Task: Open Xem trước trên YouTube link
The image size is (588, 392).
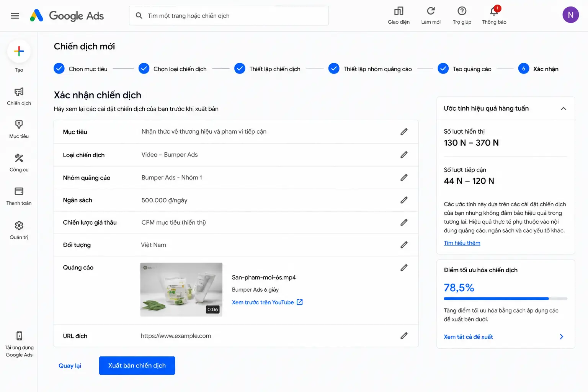Action: click(x=267, y=302)
